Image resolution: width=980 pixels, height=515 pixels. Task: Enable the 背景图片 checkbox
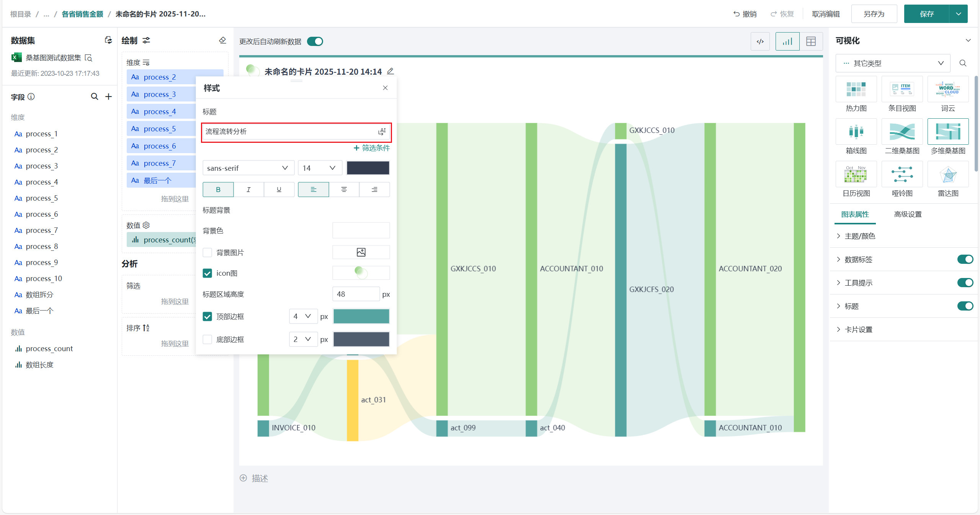[x=207, y=252]
